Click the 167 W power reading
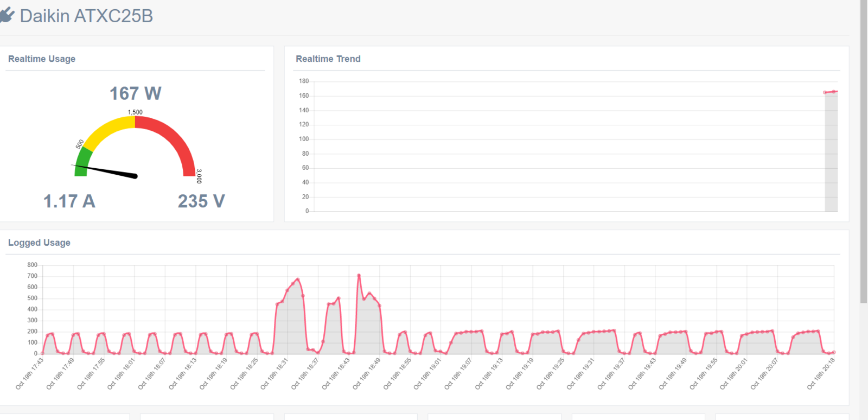This screenshot has width=868, height=420. point(136,93)
